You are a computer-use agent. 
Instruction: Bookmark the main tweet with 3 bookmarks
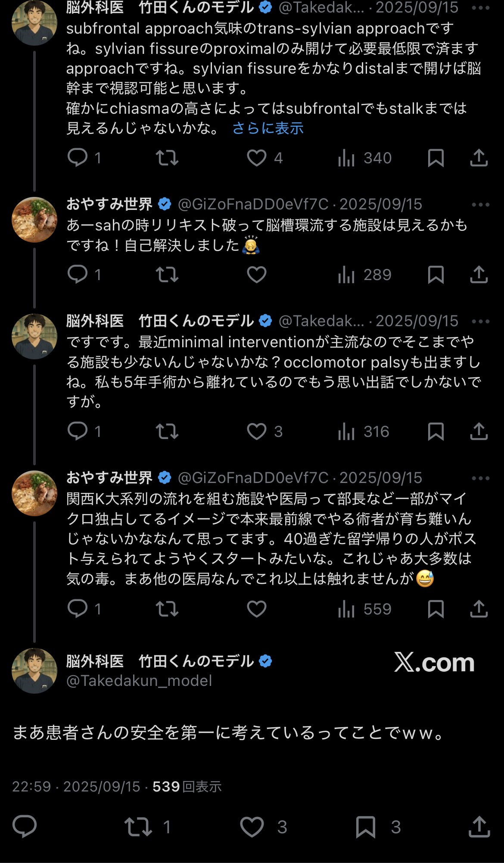point(366,826)
